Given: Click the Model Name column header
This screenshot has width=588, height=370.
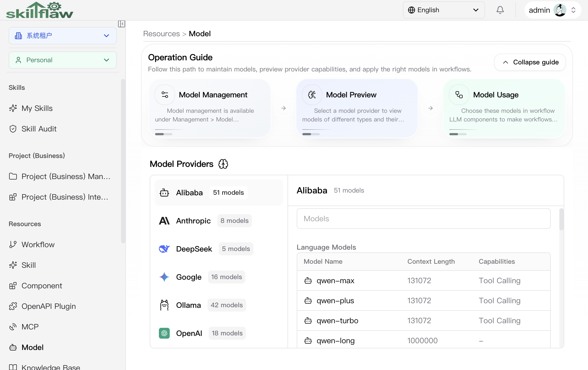Looking at the screenshot, I should pyautogui.click(x=323, y=262).
